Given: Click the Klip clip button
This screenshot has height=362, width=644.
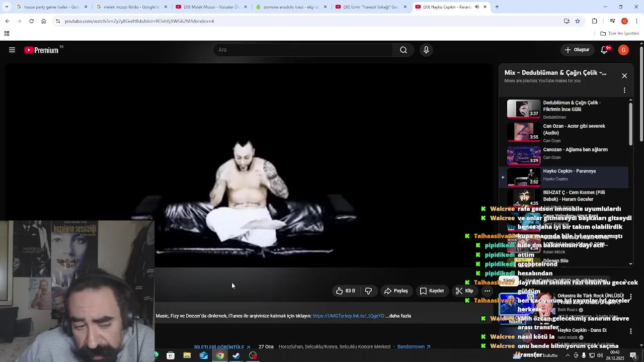Looking at the screenshot, I should [464, 291].
